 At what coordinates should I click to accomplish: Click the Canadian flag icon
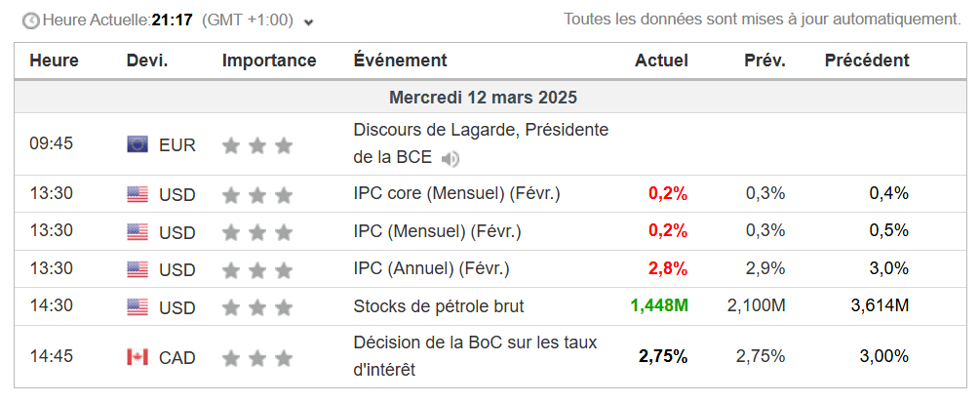(137, 357)
